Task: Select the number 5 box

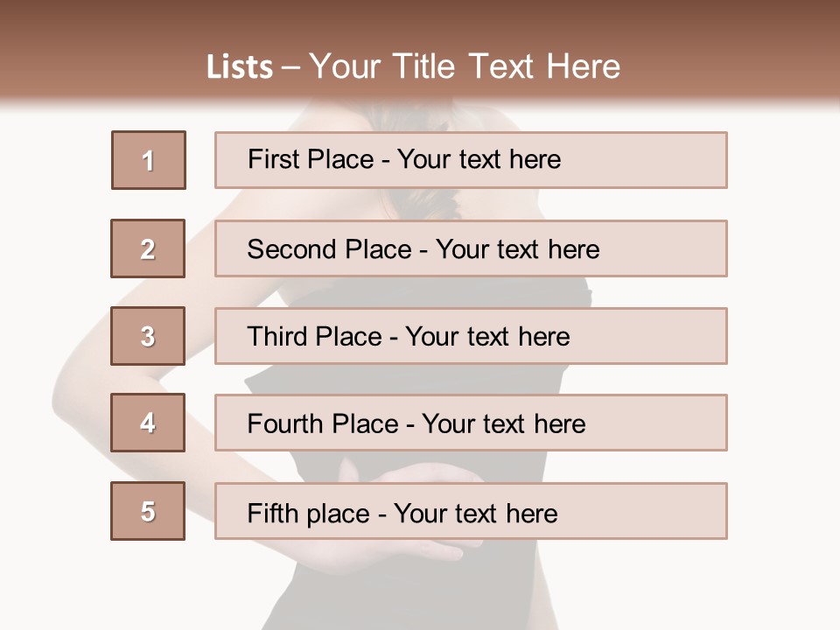Action: pos(148,511)
